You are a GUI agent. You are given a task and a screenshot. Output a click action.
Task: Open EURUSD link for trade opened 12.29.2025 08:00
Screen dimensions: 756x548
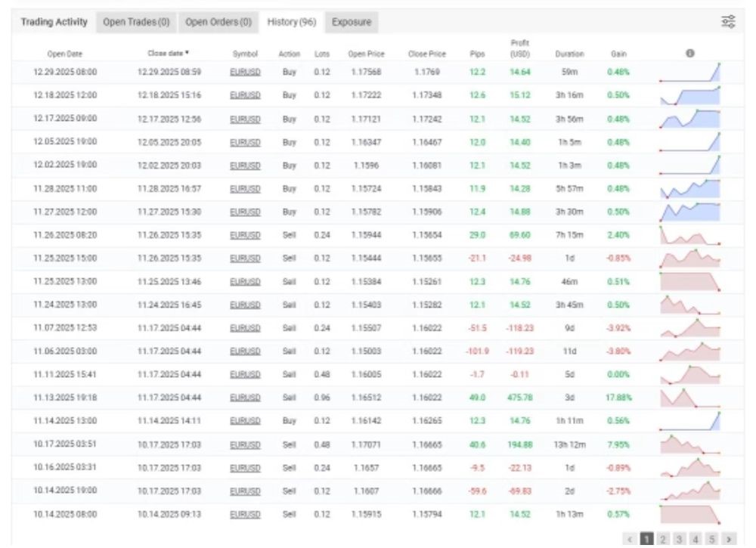(x=245, y=73)
